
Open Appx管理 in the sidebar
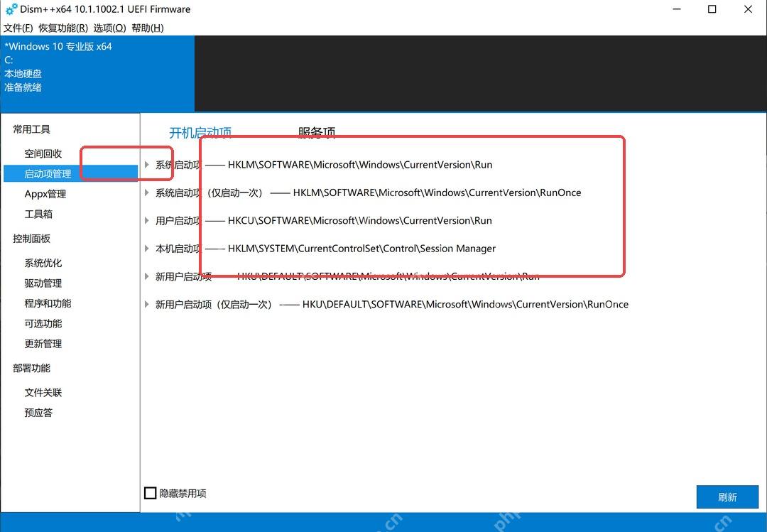pyautogui.click(x=45, y=194)
